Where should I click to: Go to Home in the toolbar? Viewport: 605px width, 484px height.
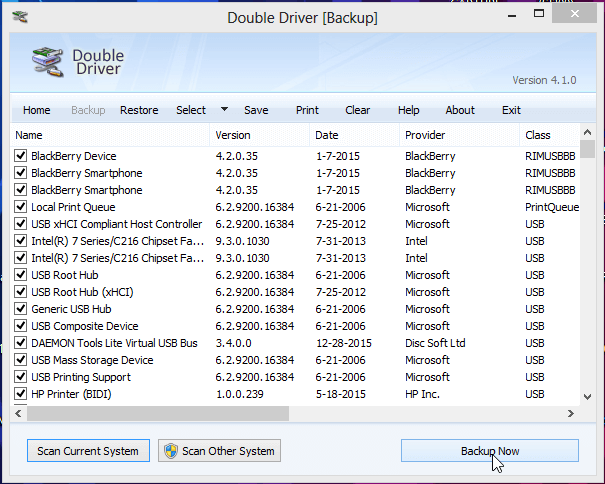pyautogui.click(x=37, y=110)
